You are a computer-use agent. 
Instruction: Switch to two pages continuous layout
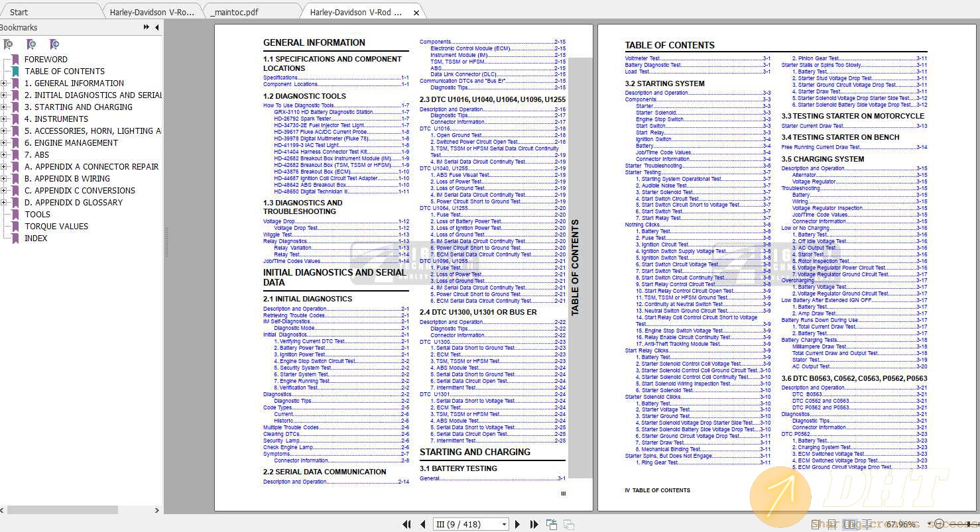coord(867,524)
